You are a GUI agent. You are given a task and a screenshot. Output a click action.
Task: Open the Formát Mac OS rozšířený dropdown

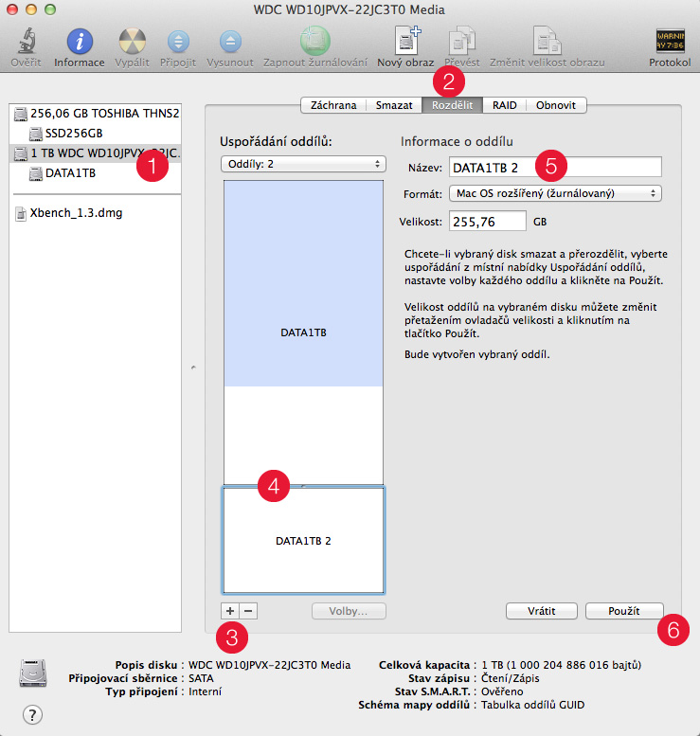556,193
